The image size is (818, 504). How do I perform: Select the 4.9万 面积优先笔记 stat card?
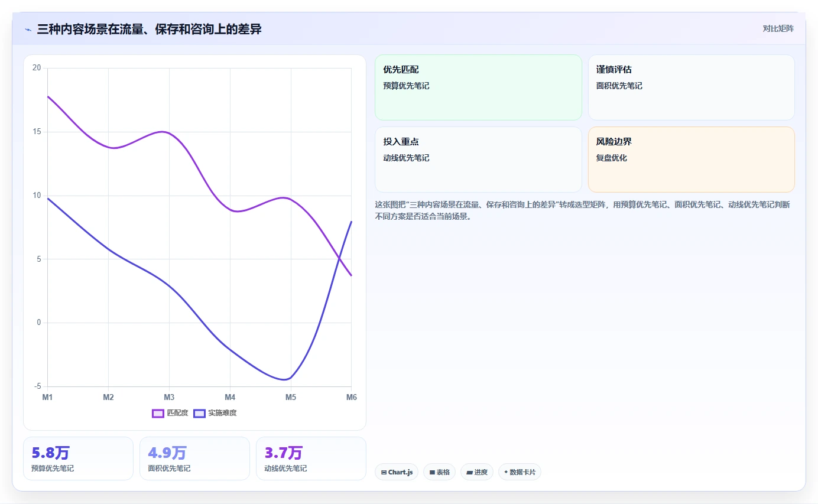[x=194, y=459]
